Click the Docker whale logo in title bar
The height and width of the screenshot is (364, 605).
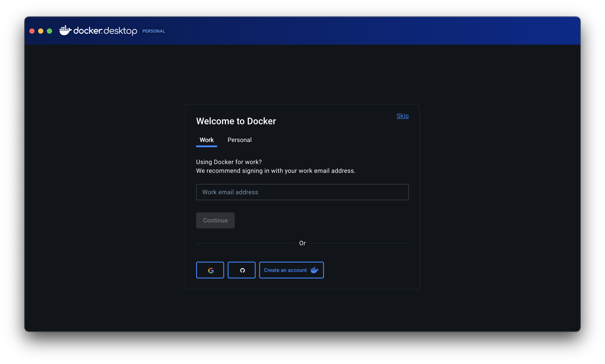pos(65,31)
